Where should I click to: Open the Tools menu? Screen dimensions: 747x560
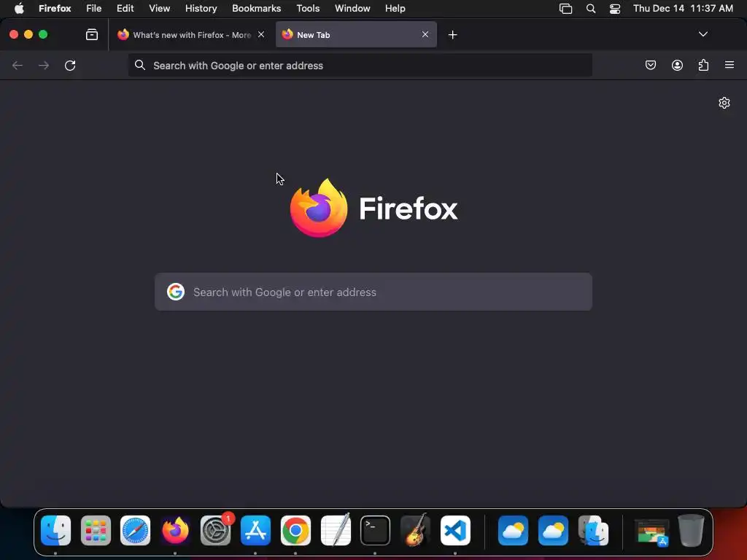[x=308, y=8]
